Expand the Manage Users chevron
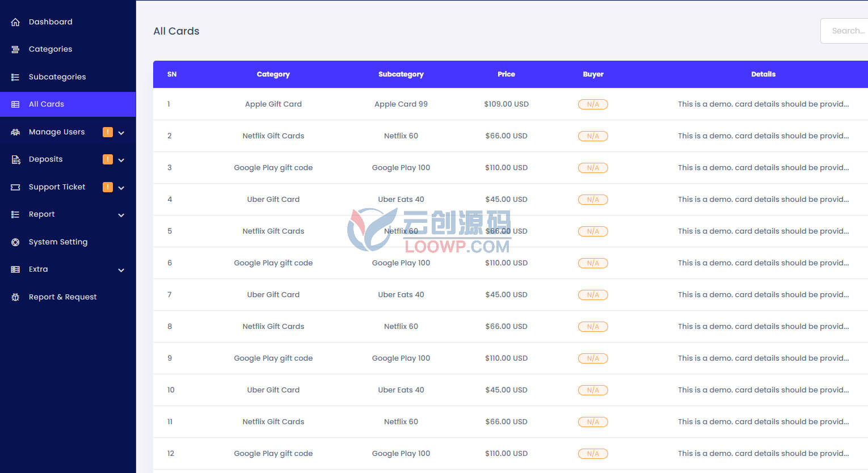This screenshot has height=473, width=868. coord(121,133)
